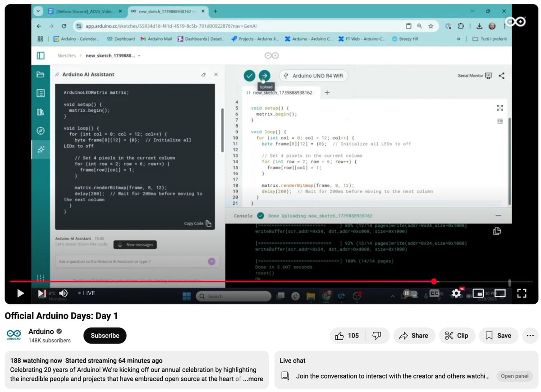Click the Arduino channel avatar logo
The height and width of the screenshot is (392, 541).
click(14, 335)
